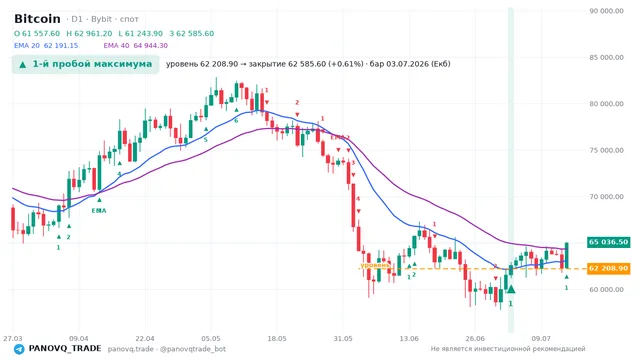Click the green triangle above EMA label
Screen dimensions: 640x360
(x=99, y=200)
